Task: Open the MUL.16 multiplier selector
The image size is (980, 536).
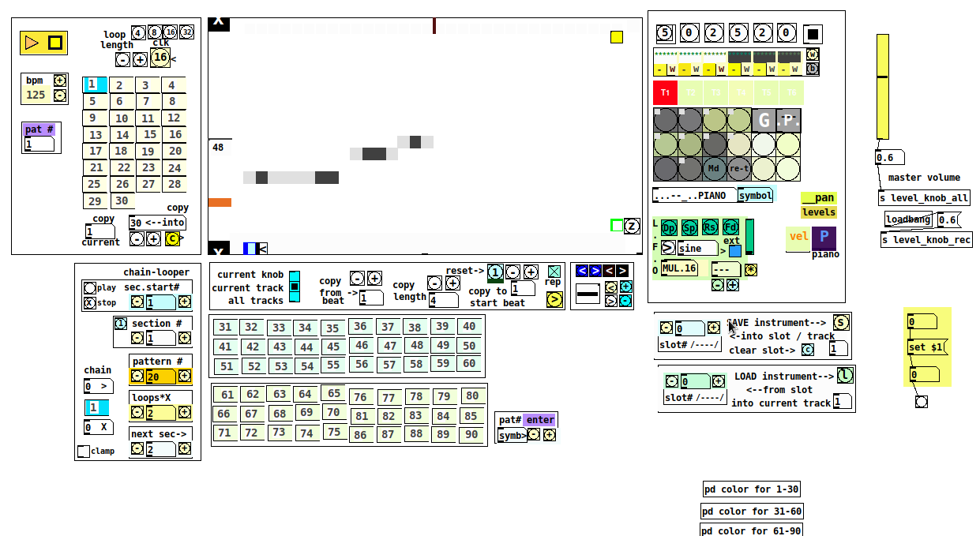Action: pos(679,268)
